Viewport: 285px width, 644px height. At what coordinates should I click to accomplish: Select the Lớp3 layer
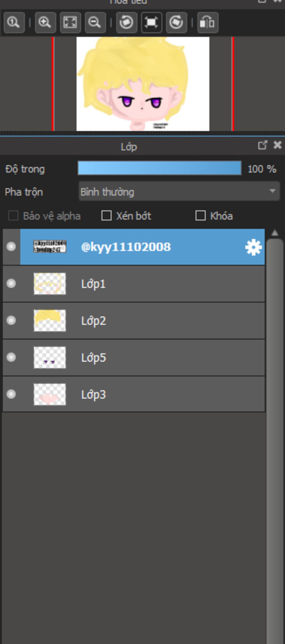(167, 394)
